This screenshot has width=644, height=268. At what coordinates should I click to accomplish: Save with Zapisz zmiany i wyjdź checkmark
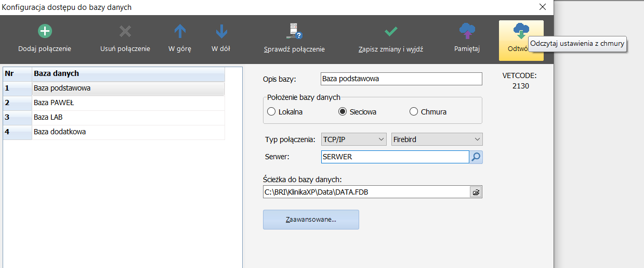(391, 32)
